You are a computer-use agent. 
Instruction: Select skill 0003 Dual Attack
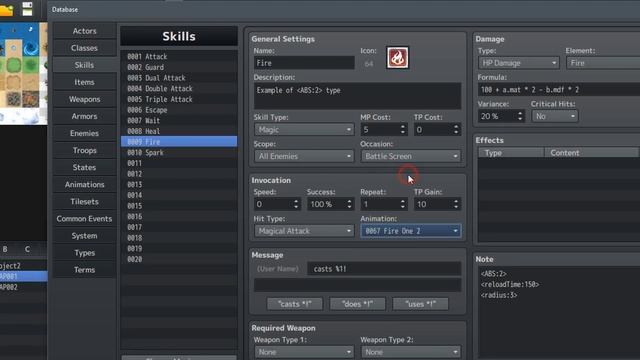[x=179, y=78]
